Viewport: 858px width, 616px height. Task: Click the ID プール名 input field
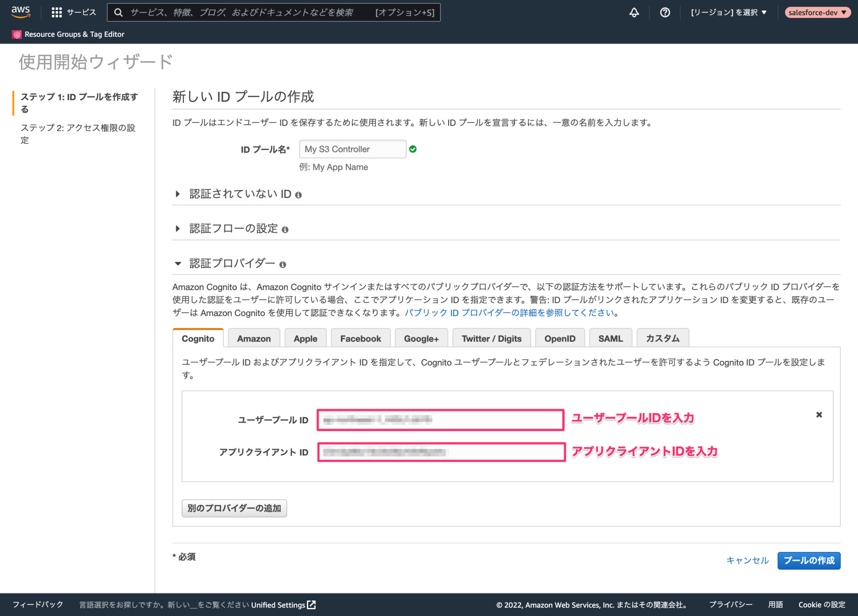click(352, 149)
